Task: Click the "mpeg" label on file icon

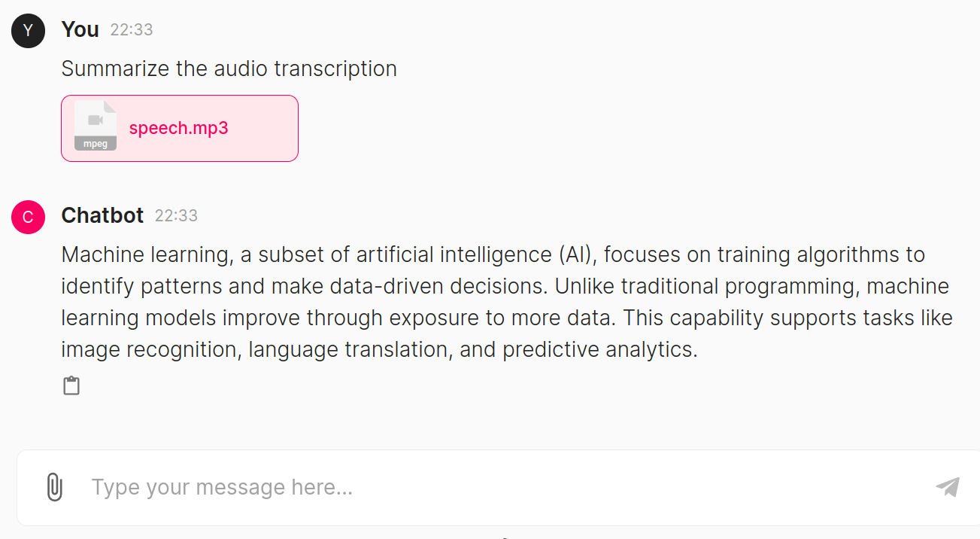Action: [x=96, y=144]
